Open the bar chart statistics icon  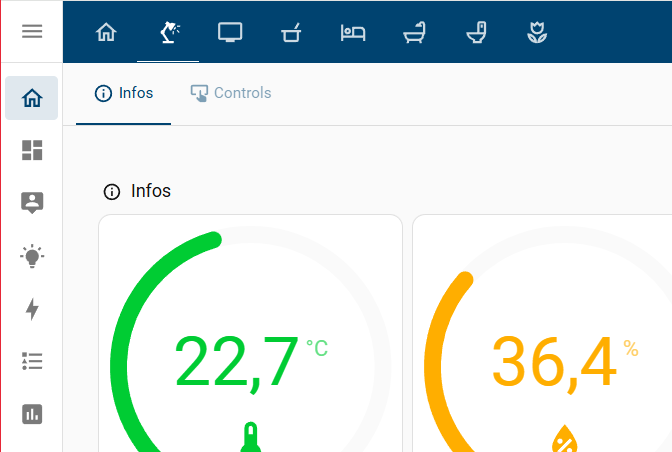32,414
